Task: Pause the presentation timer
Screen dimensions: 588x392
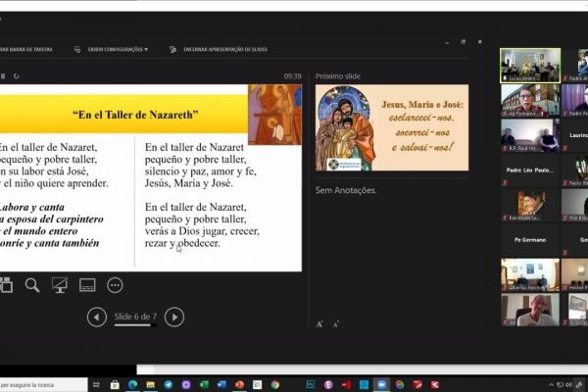Action: (x=3, y=75)
